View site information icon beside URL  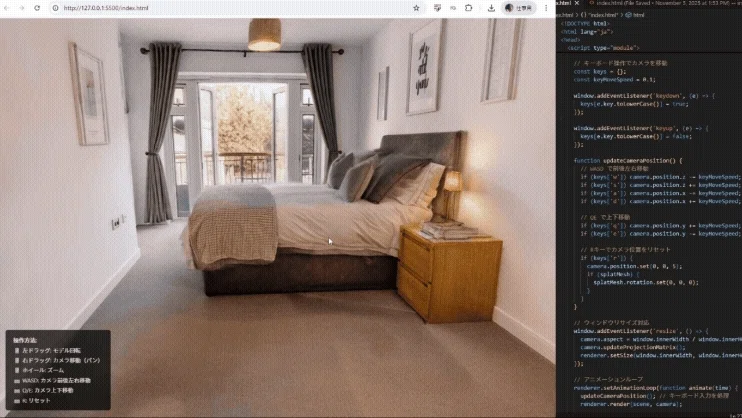click(x=55, y=8)
